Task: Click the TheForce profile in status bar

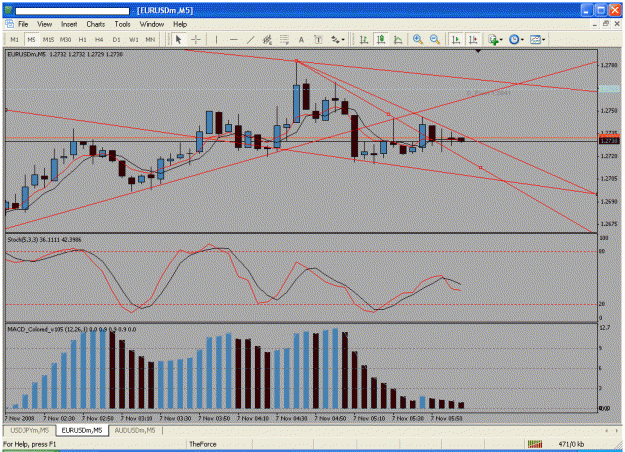Action: [203, 444]
